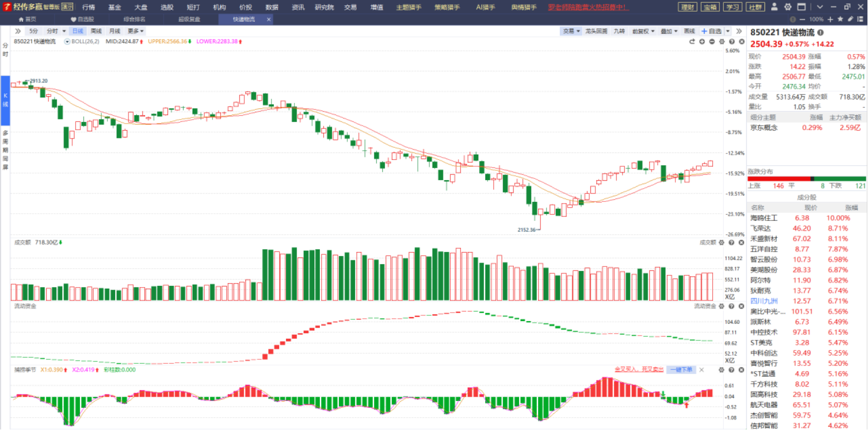The image size is (868, 430).
Task: Click the star favorite icon
Action: 840,19
